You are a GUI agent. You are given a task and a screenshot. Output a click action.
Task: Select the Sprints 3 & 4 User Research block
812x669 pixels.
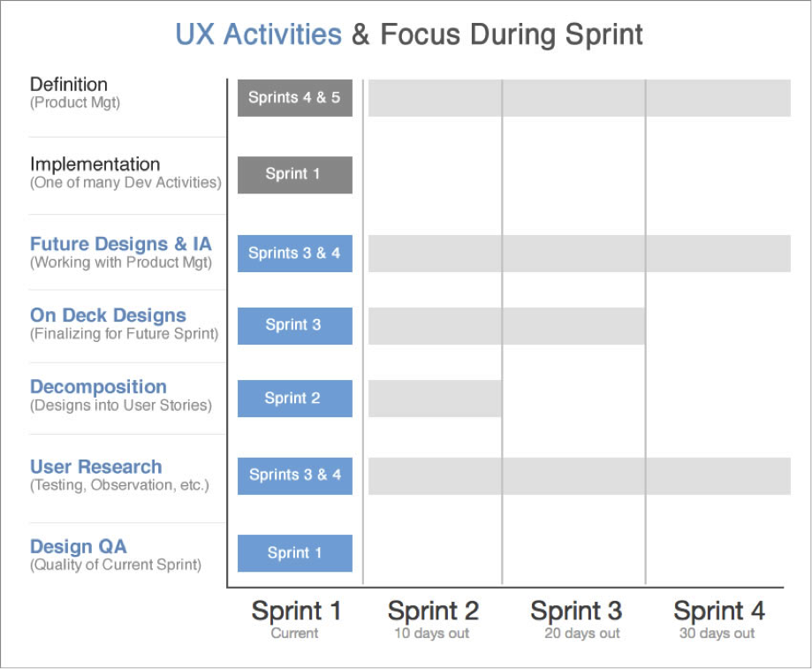294,475
